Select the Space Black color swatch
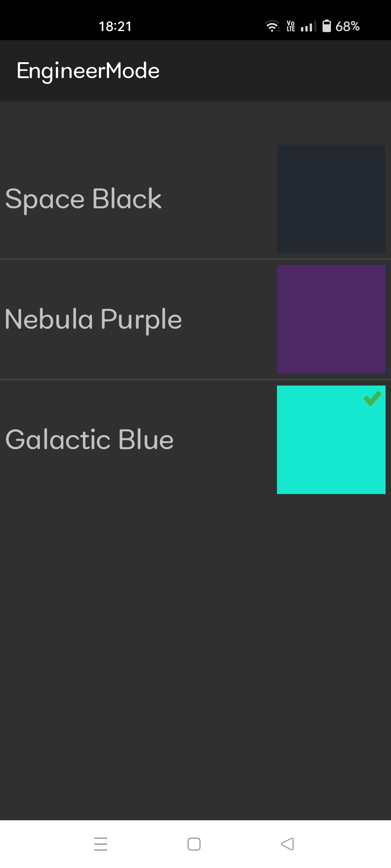 point(331,199)
